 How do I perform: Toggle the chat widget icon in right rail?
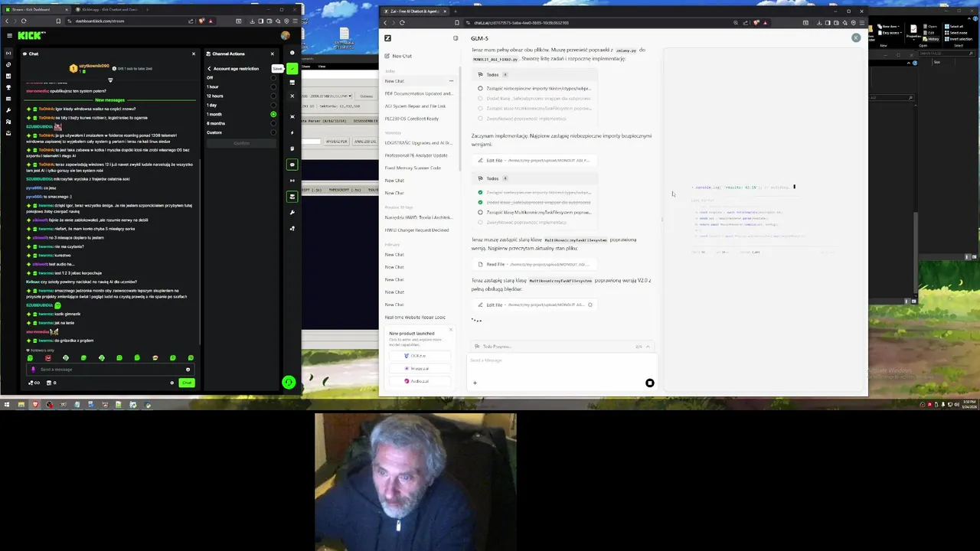292,165
